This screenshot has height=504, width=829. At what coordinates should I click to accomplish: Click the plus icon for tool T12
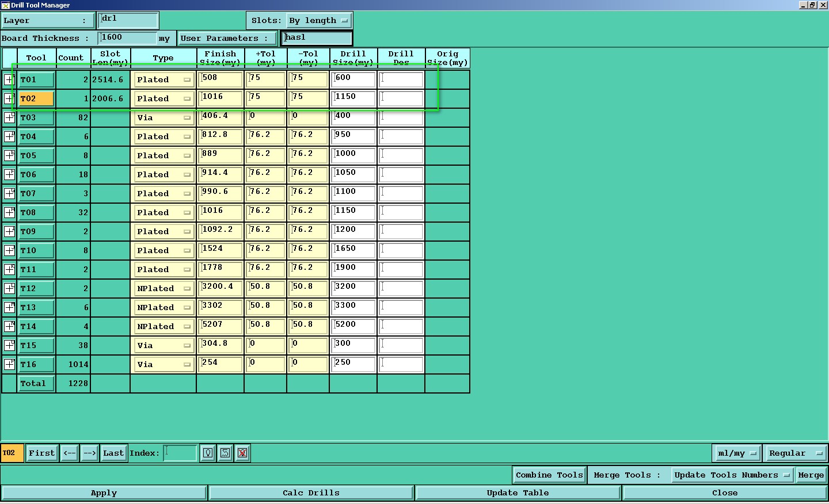coord(9,288)
